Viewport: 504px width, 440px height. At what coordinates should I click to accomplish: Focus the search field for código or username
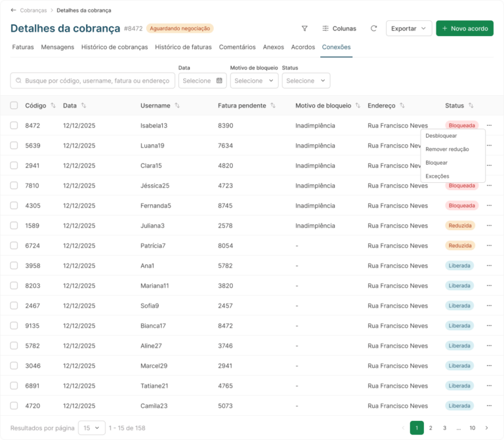pyautogui.click(x=93, y=81)
